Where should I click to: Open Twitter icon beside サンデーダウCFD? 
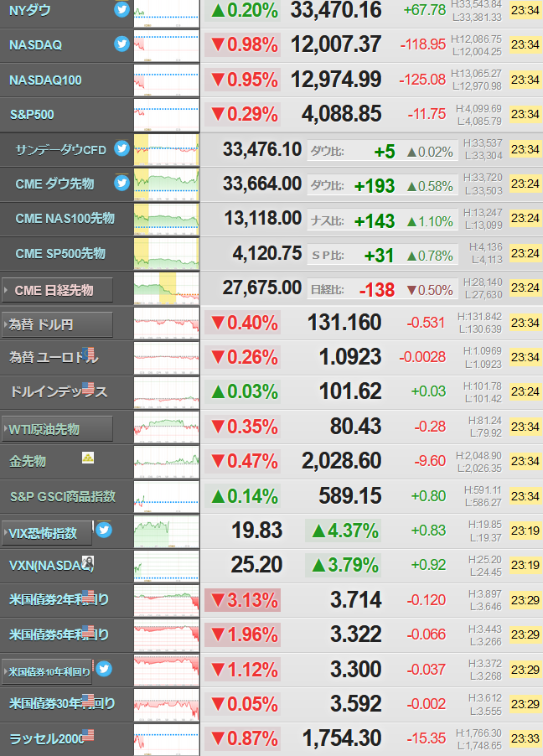[x=122, y=148]
